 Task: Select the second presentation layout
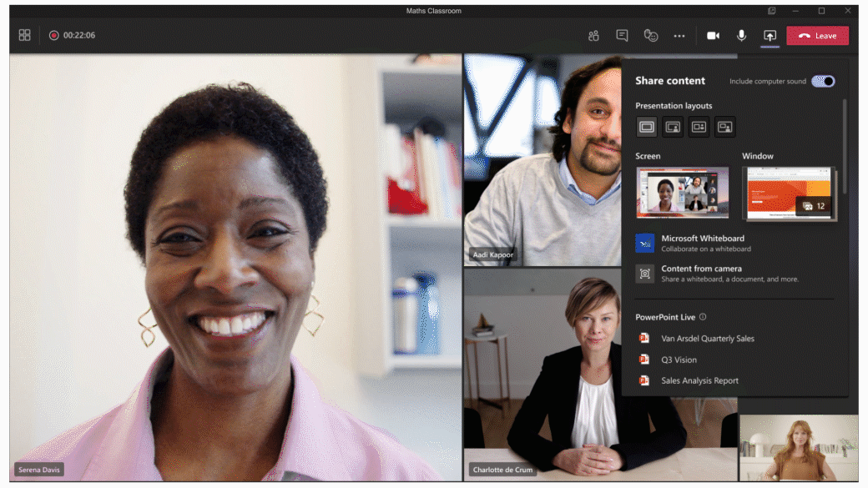point(673,127)
